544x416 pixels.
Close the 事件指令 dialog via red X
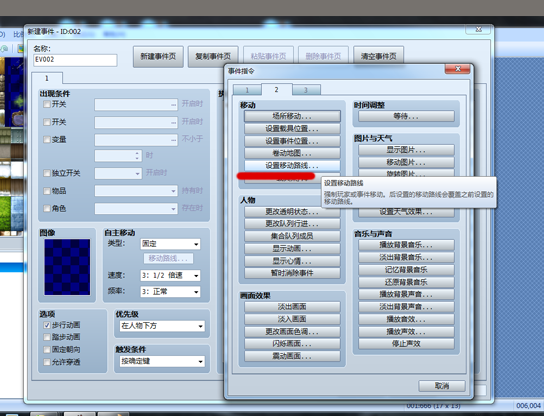(x=458, y=69)
